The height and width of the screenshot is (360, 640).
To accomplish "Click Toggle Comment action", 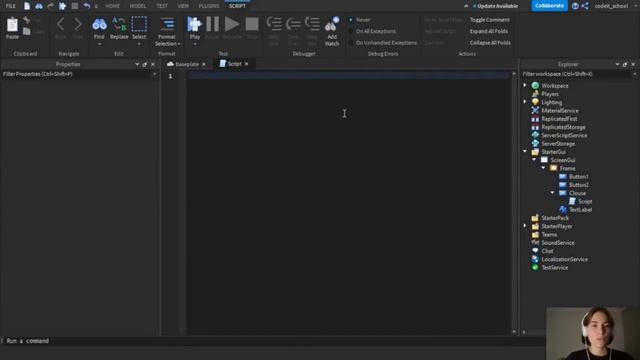I will coord(489,20).
